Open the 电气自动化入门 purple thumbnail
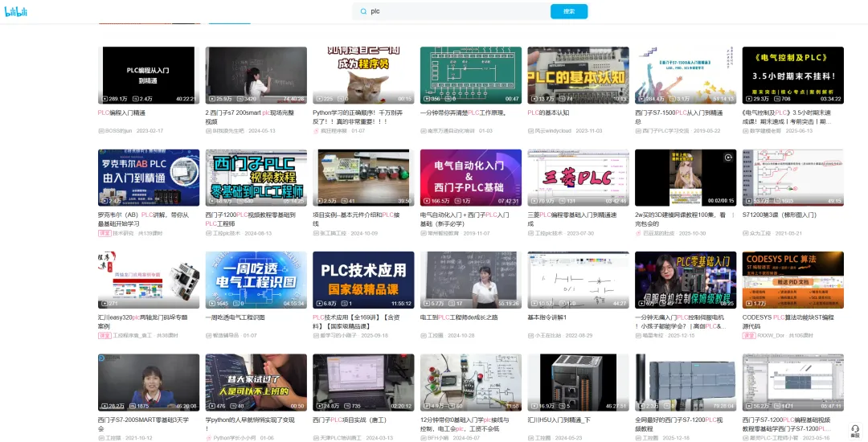The image size is (868, 442). (471, 178)
